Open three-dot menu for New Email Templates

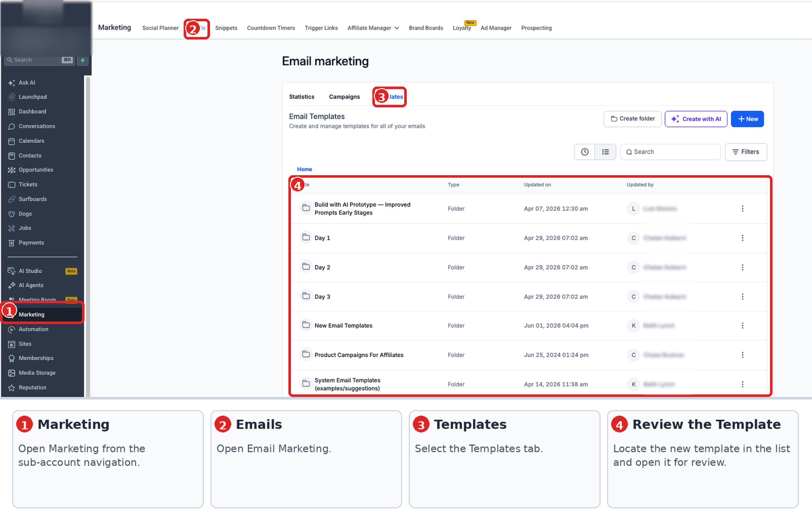[x=743, y=326]
